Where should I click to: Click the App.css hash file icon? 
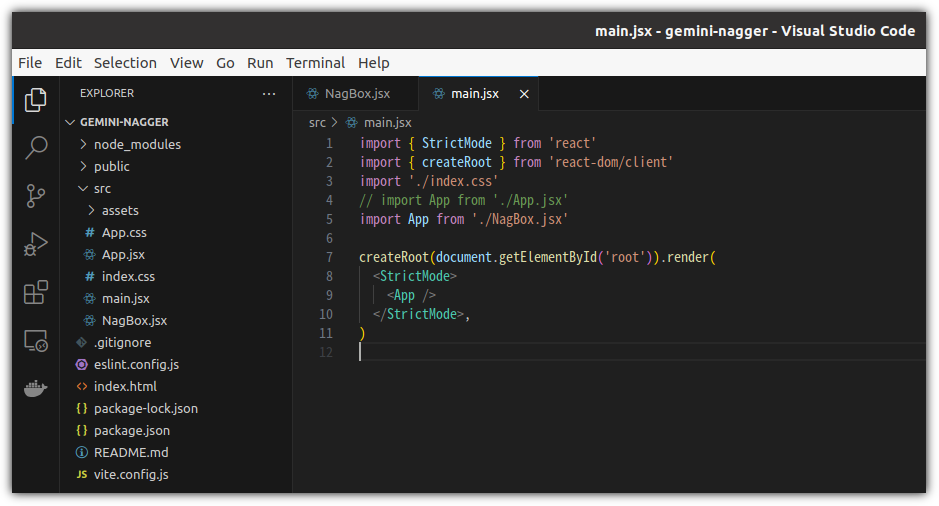(x=89, y=232)
